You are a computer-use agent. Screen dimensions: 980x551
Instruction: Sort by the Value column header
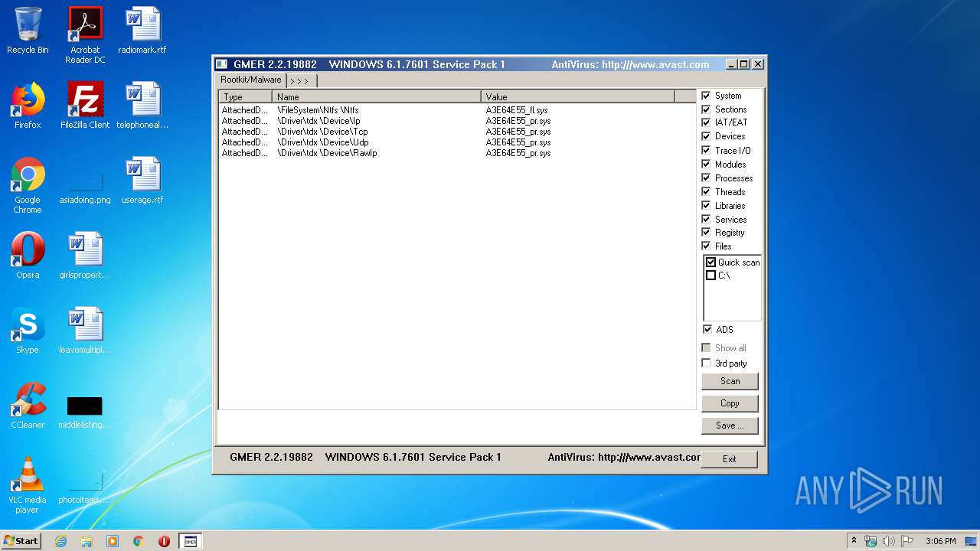[578, 96]
